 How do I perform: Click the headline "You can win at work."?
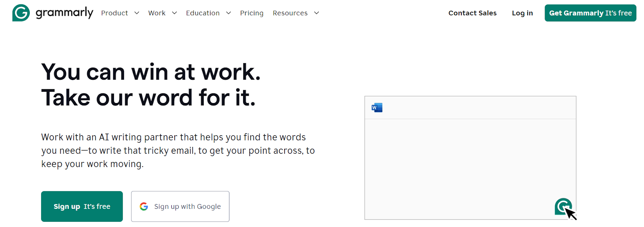[151, 72]
